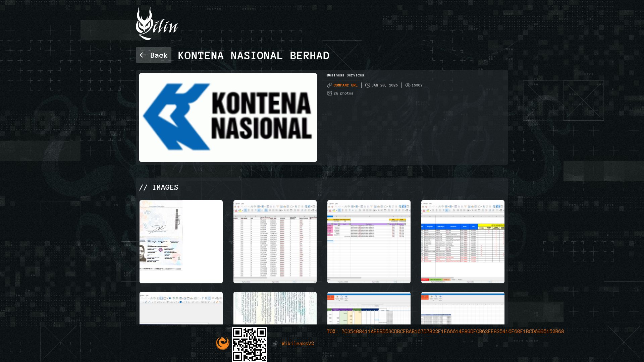Open fourth thumbnail with blue-yellow header table

pyautogui.click(x=463, y=241)
